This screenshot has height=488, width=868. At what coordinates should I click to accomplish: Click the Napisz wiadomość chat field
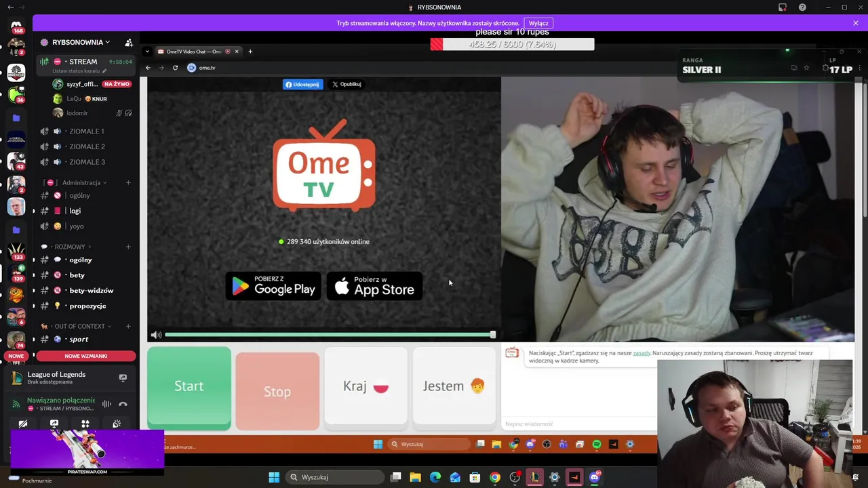580,424
